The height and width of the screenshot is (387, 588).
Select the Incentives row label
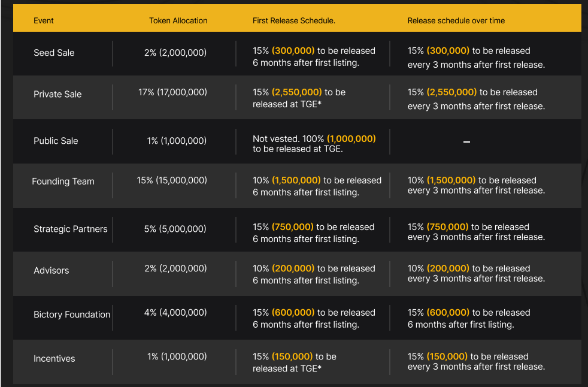tap(54, 358)
